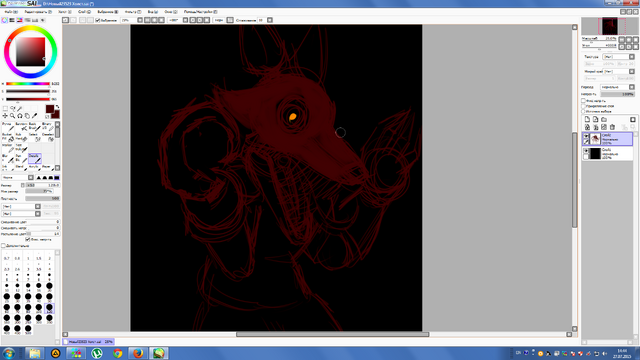
Task: Adjust the layer opacity slider
Action: click(x=618, y=94)
